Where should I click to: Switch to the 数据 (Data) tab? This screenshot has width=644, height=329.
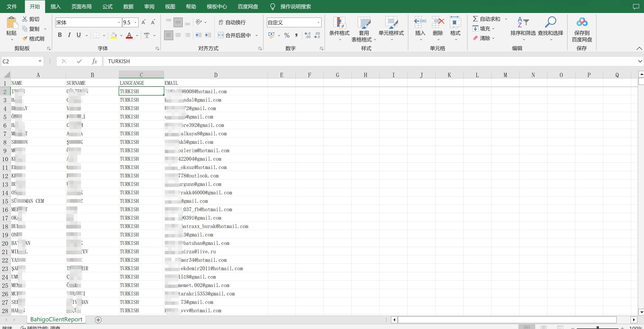128,6
